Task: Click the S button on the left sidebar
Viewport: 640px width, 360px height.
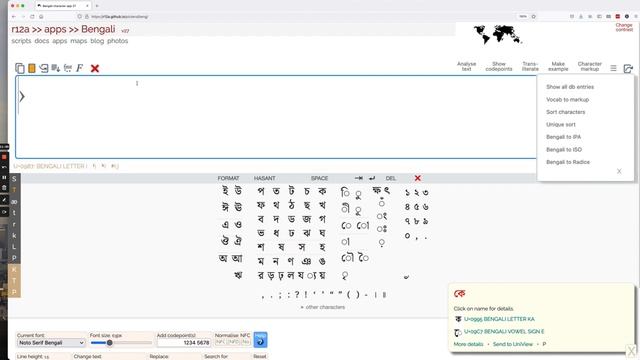Action: 14,179
